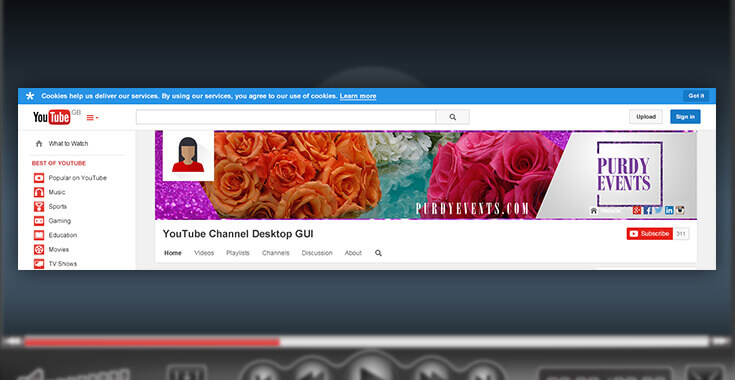
Task: Click the PURDYEVENTS.COM banner text
Action: (472, 209)
